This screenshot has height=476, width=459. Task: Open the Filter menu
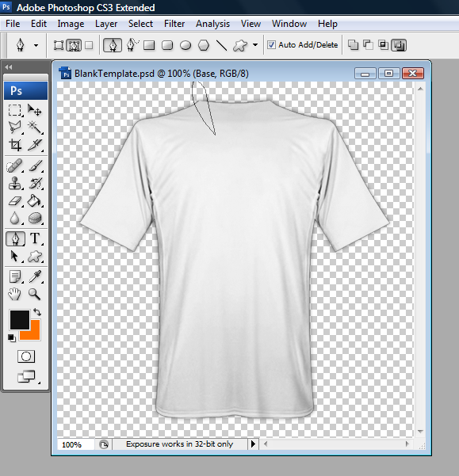click(x=174, y=24)
